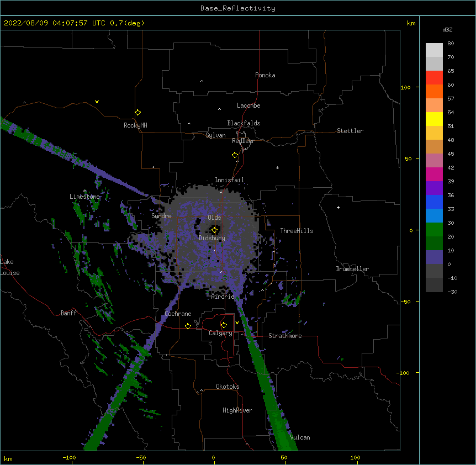Click the km unit label at bottom-left corner
The height and width of the screenshot is (465, 476).
pyautogui.click(x=8, y=458)
